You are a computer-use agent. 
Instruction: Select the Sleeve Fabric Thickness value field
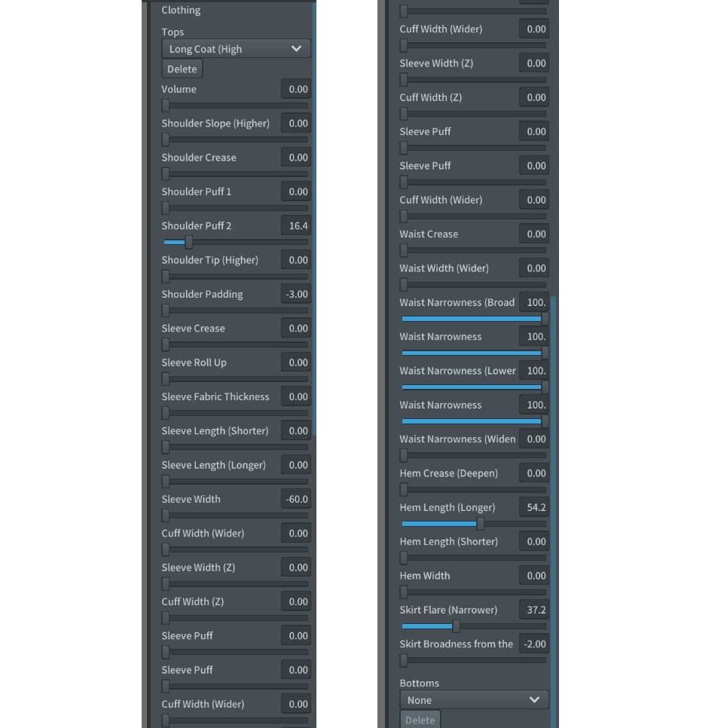(x=296, y=397)
